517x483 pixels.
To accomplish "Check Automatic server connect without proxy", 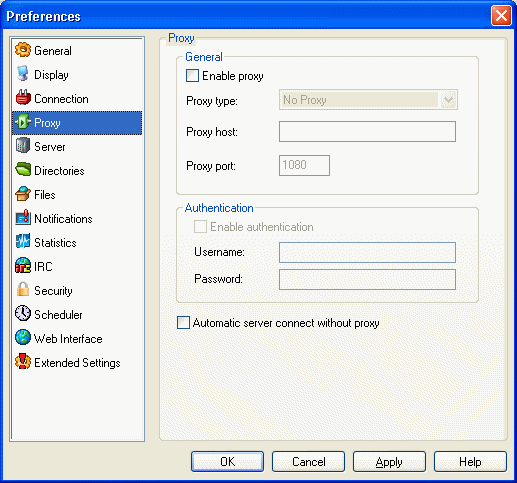I will (183, 323).
